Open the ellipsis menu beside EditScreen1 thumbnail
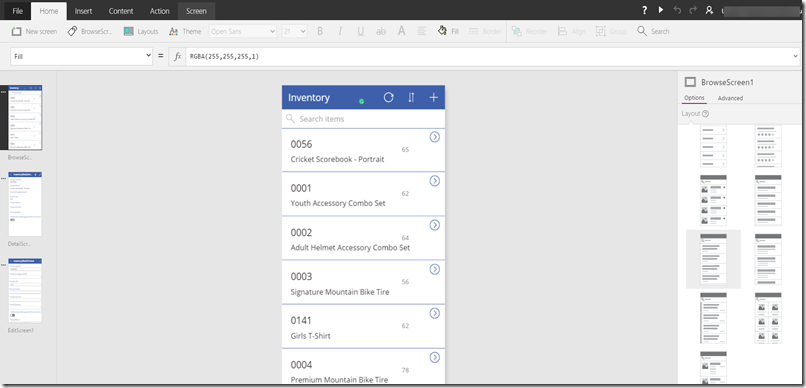Screen dimensions: 806x388 pyautogui.click(x=4, y=264)
